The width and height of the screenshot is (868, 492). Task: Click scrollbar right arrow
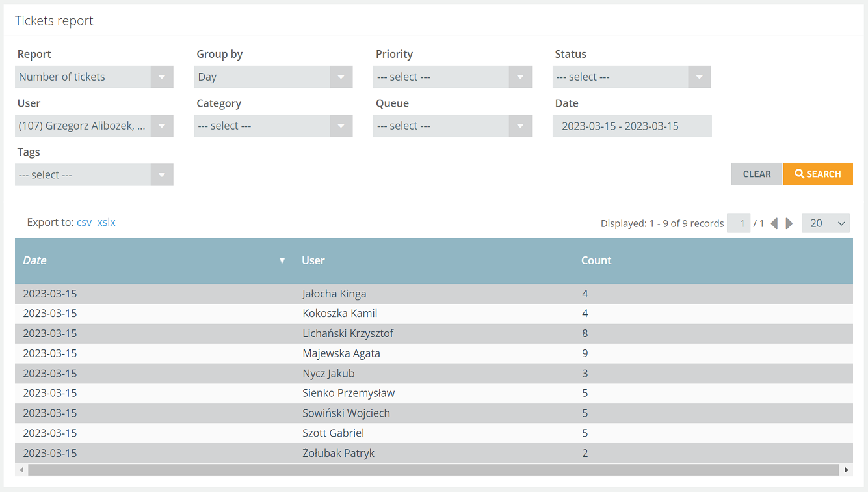846,469
